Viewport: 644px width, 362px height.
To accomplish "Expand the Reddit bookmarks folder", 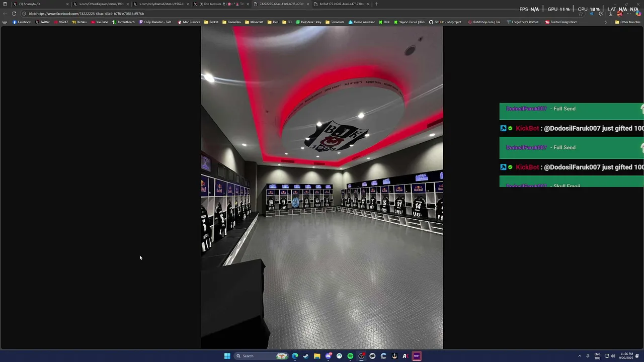I will (x=211, y=22).
